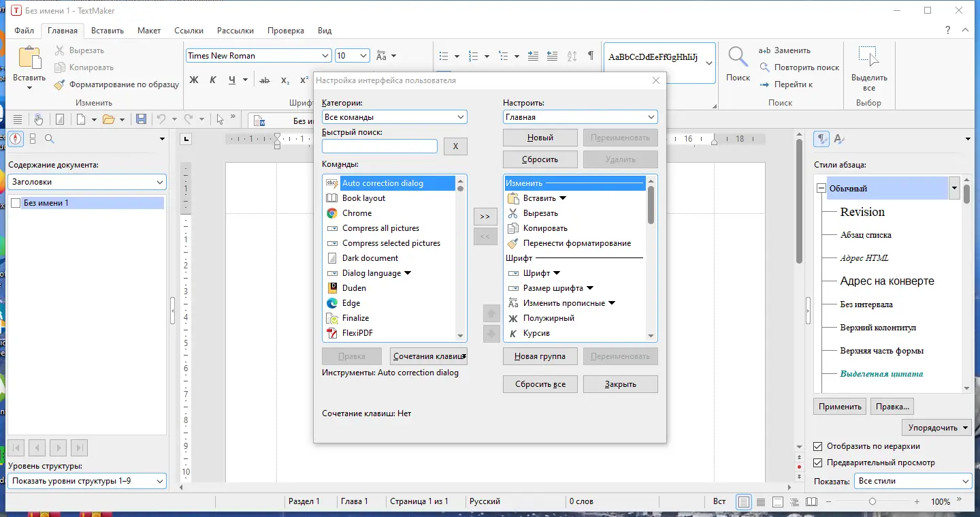This screenshot has width=980, height=517.
Task: Toggle bold formatting with the Ж button
Action: coord(194,80)
